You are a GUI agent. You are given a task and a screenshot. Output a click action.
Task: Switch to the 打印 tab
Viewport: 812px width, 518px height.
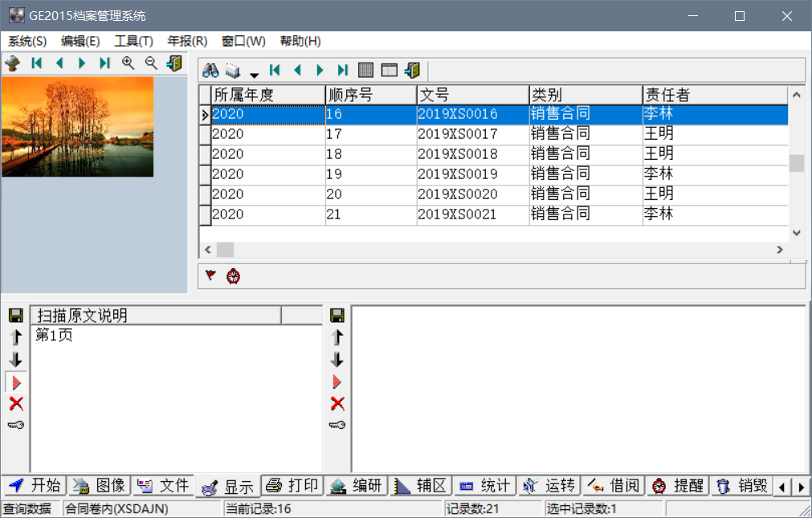click(292, 486)
